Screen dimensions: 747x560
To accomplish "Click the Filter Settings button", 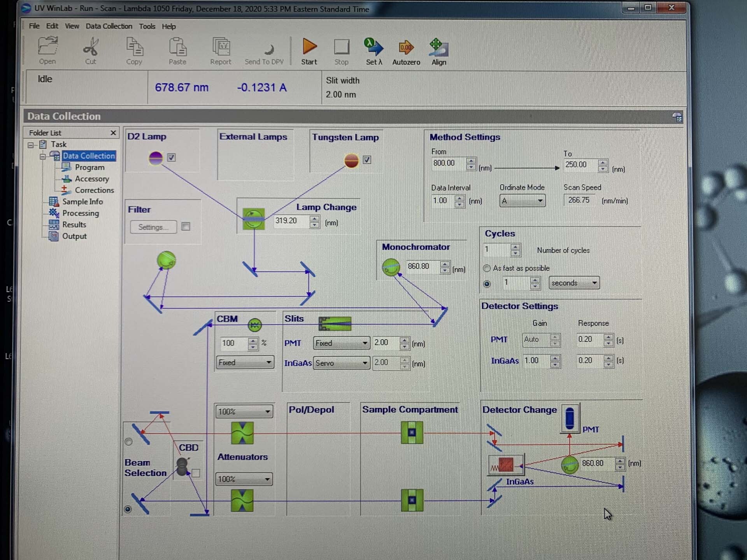I will (153, 227).
